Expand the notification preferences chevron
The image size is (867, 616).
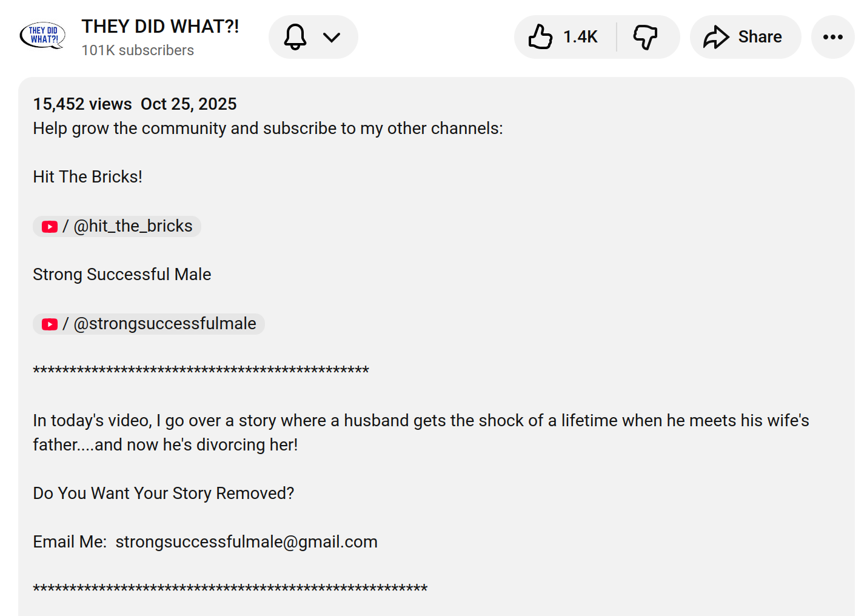coord(332,38)
